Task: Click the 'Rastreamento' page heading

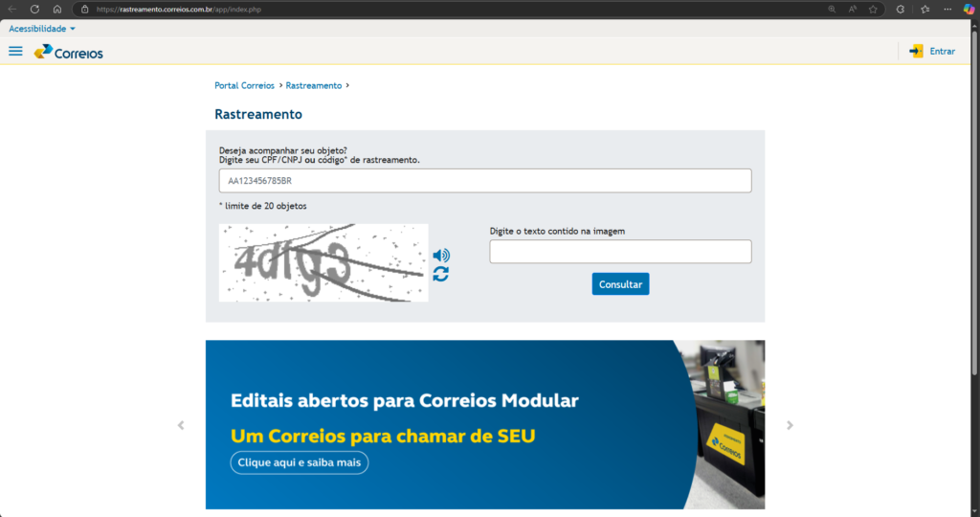Action: [x=258, y=114]
